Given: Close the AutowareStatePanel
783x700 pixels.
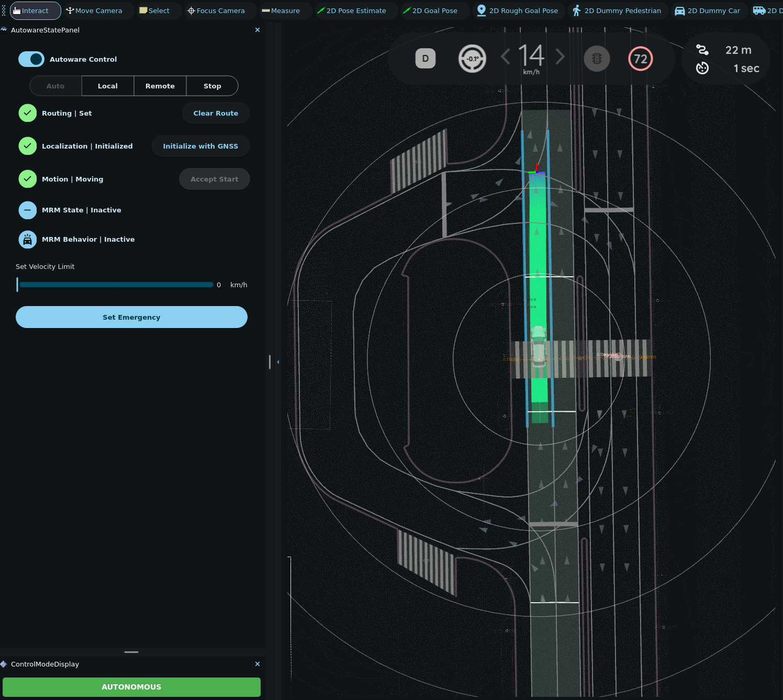Looking at the screenshot, I should (257, 30).
